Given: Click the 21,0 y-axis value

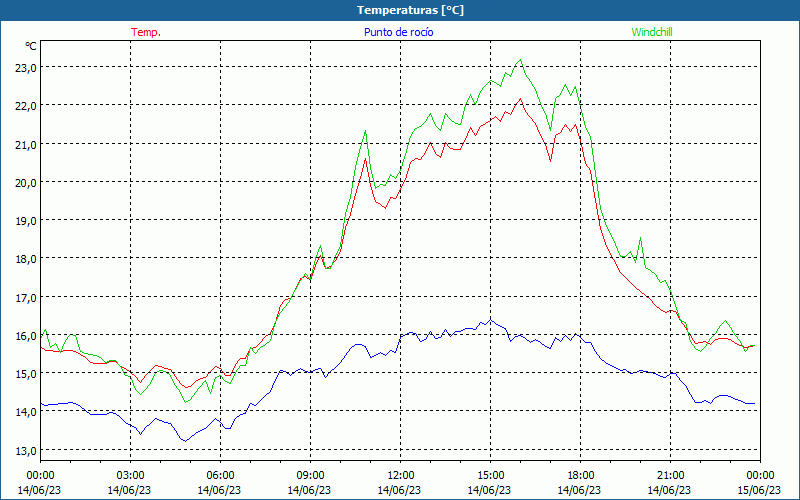Looking at the screenshot, I should (x=26, y=144).
